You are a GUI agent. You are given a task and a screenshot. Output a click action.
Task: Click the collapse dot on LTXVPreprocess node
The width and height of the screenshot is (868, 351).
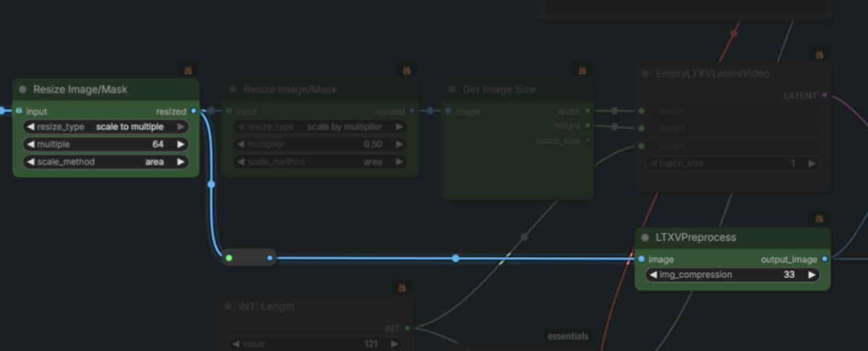[x=645, y=238]
